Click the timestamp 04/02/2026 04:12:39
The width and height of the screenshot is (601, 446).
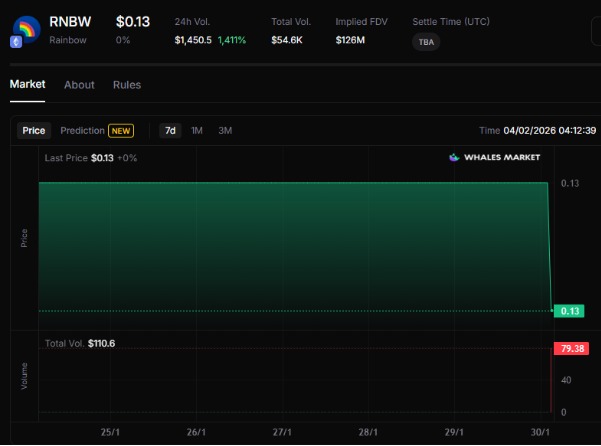click(549, 131)
